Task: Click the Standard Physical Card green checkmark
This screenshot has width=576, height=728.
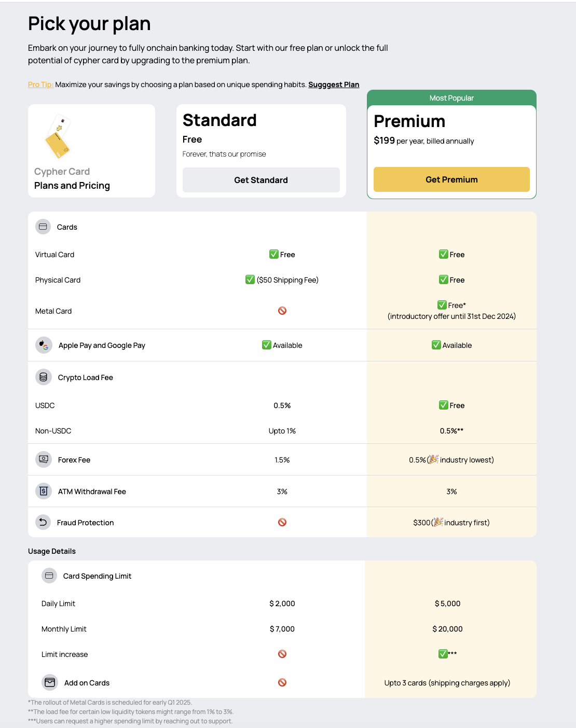Action: [x=250, y=279]
